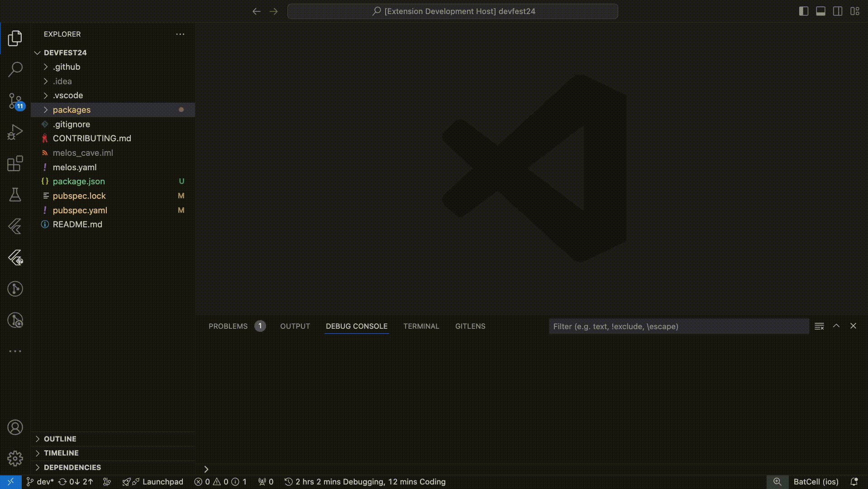Select BatCell (ios) device
This screenshot has height=489, width=868.
(x=816, y=482)
